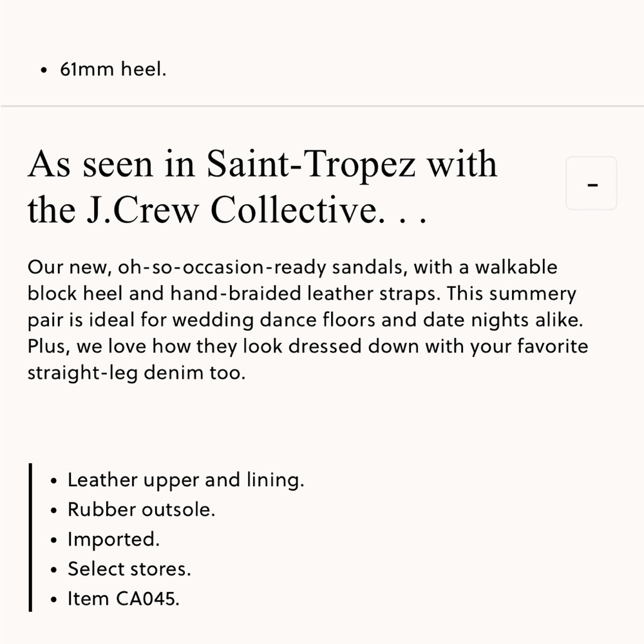The width and height of the screenshot is (644, 644).
Task: Click the bullet before 'Item CA045.'
Action: click(53, 600)
